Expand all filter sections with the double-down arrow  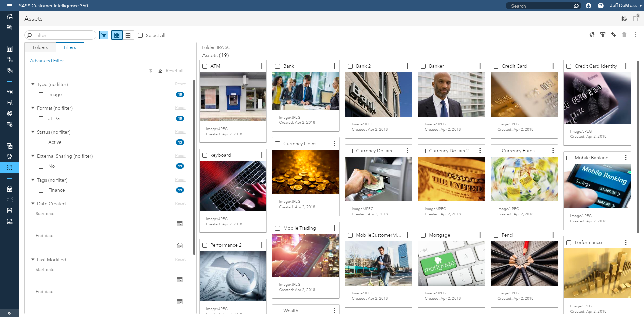[x=151, y=71]
